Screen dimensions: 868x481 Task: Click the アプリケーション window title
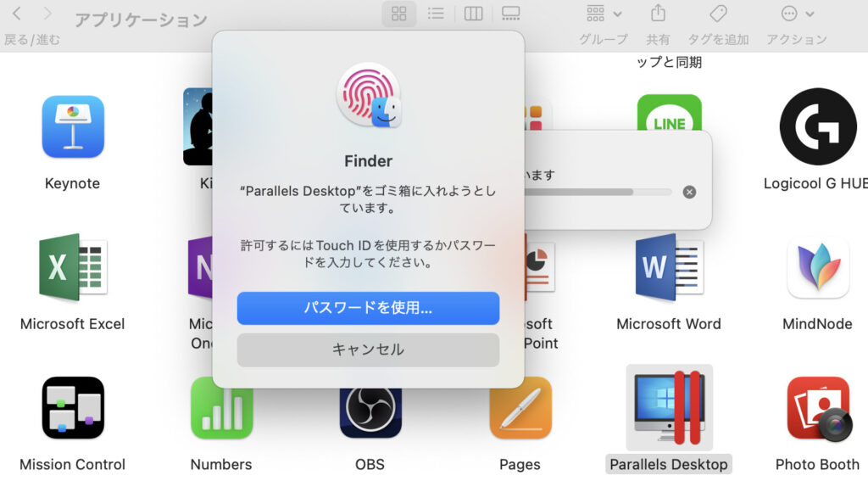coord(142,20)
